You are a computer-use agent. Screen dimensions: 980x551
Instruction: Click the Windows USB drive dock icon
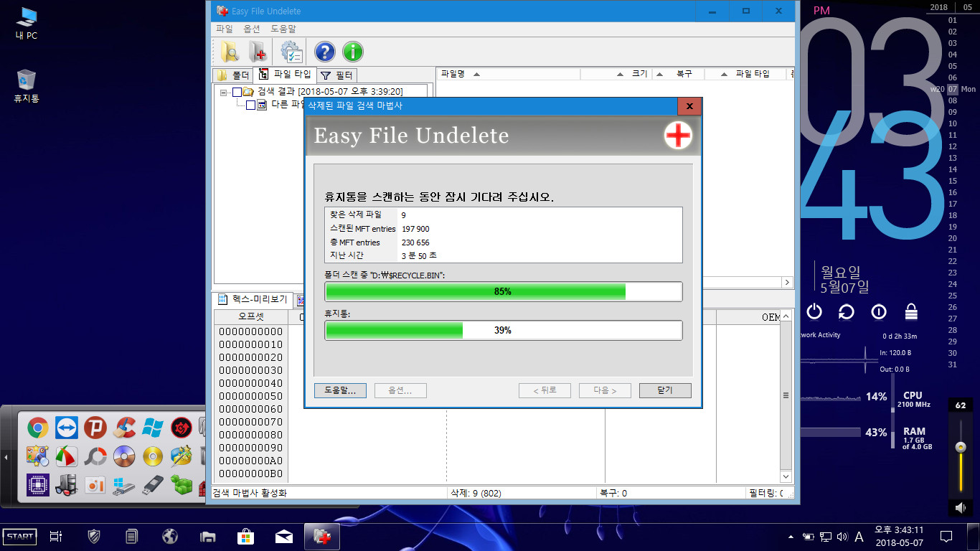123,485
